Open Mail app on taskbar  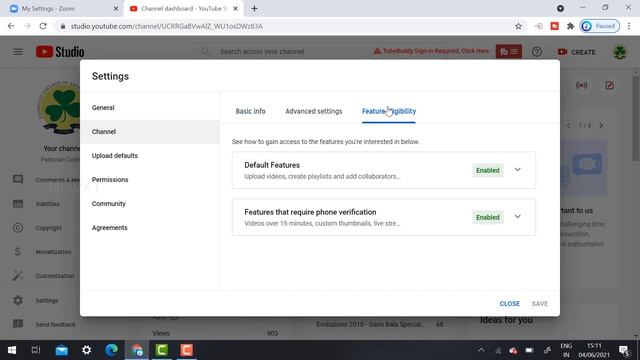coord(62,350)
